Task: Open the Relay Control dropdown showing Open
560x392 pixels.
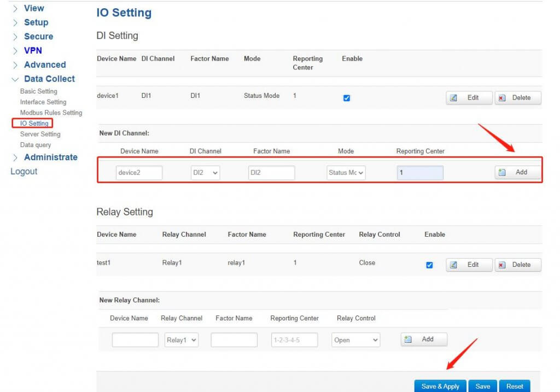Action: point(355,340)
